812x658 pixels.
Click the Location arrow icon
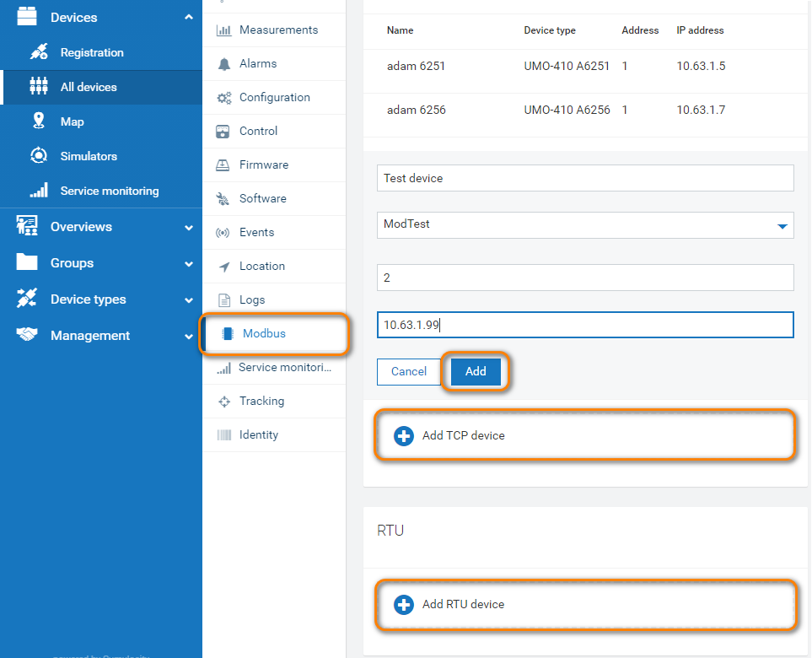click(224, 267)
